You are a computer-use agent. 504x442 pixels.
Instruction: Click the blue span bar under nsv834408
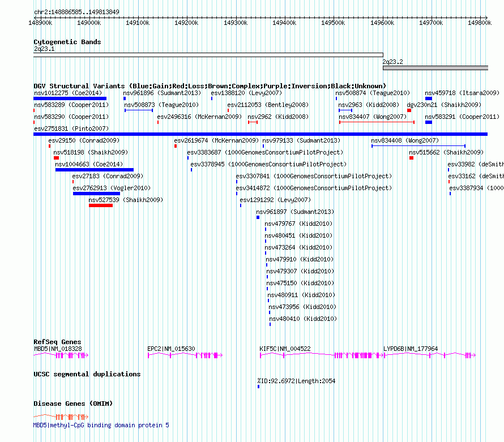click(x=418, y=146)
